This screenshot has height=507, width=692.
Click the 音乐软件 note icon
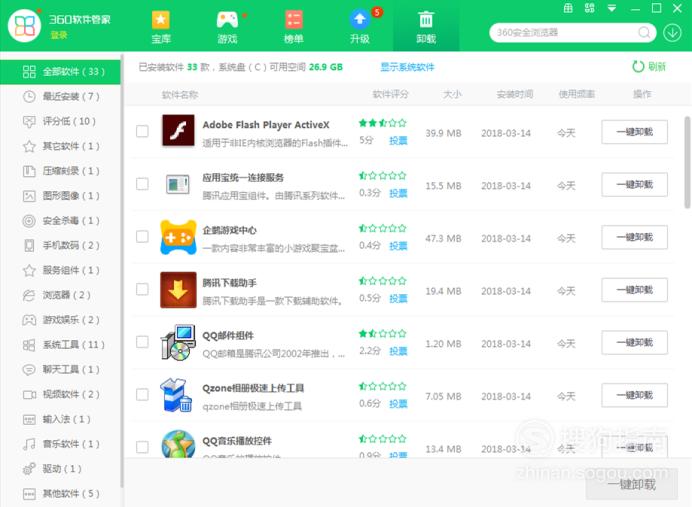pyautogui.click(x=29, y=444)
